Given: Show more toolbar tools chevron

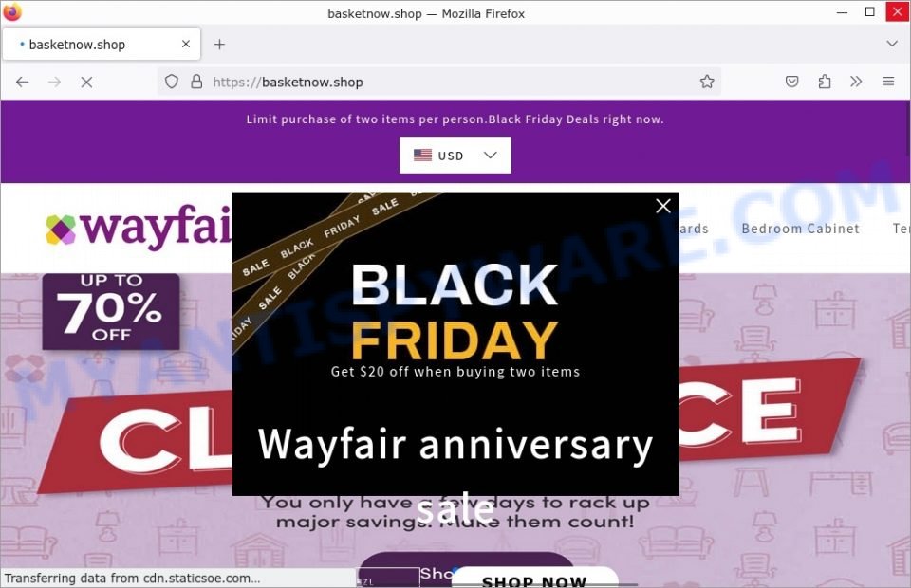Looking at the screenshot, I should pos(856,82).
